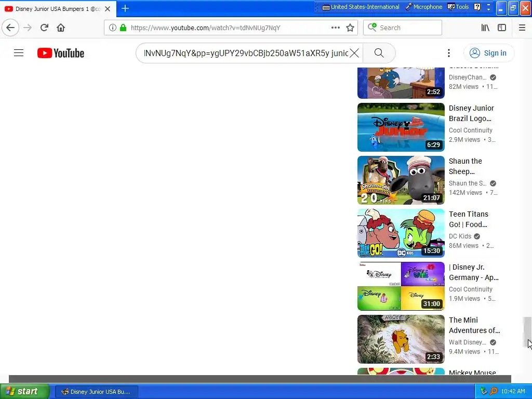Click the 10:42 AM clock

(513, 392)
